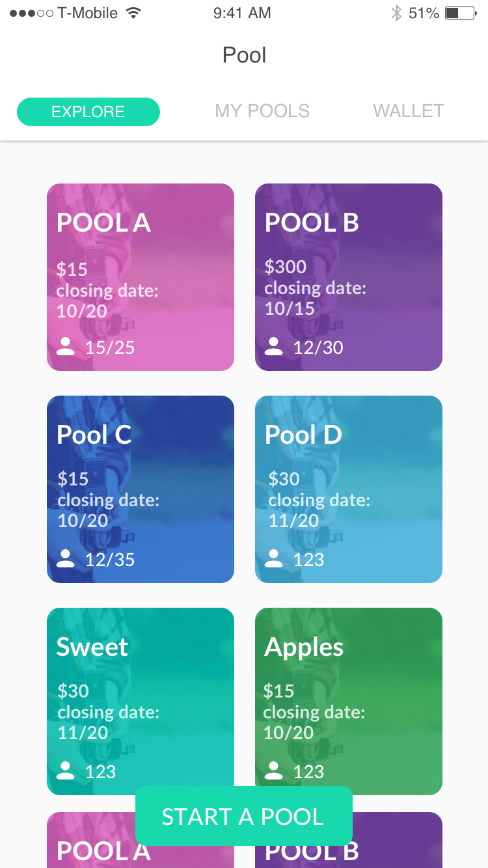This screenshot has width=488, height=868.
Task: Open the teal Sweet pool card
Action: click(141, 701)
